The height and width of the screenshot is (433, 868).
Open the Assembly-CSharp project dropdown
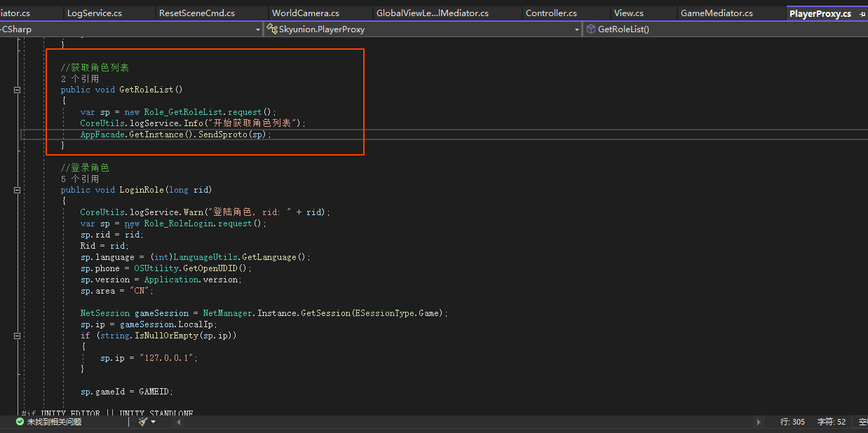(258, 29)
